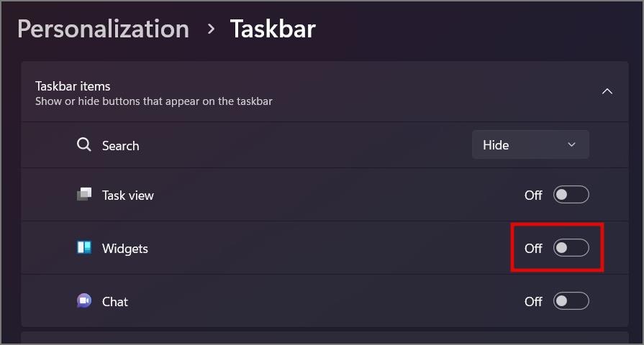
Task: Switch on the Chat toggle
Action: [571, 301]
